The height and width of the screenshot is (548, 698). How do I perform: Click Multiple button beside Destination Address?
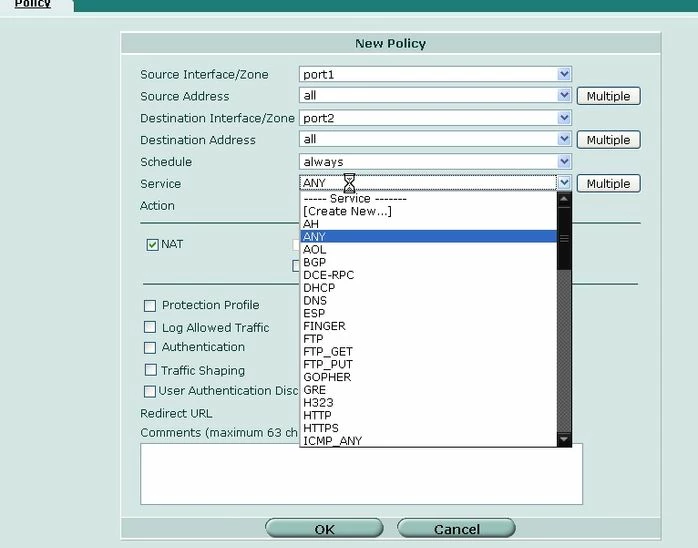[x=609, y=140]
